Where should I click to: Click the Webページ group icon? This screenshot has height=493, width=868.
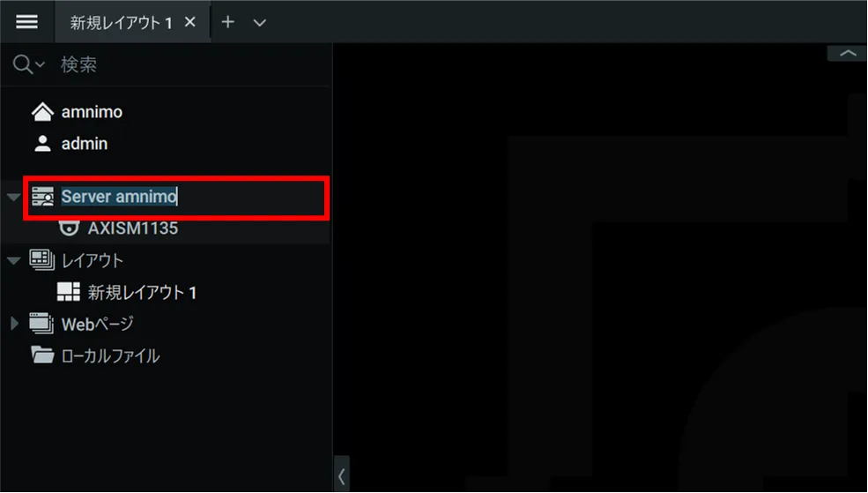42,324
